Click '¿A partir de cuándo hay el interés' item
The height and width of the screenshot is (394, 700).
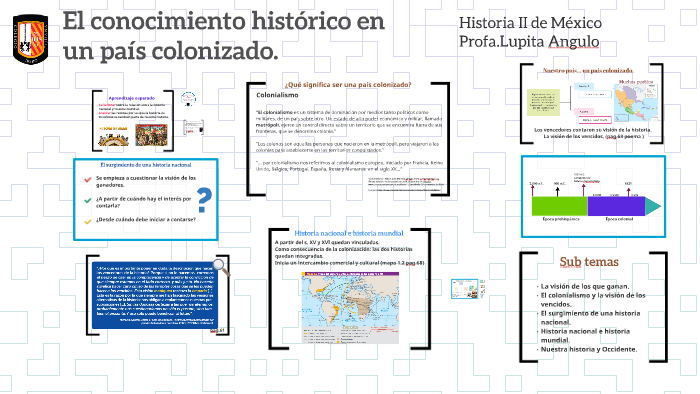(x=143, y=202)
